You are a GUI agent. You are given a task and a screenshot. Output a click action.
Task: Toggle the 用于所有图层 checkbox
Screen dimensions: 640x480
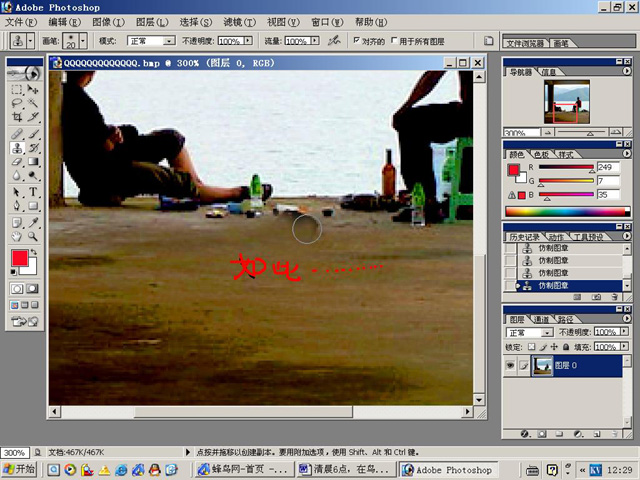pyautogui.click(x=394, y=40)
